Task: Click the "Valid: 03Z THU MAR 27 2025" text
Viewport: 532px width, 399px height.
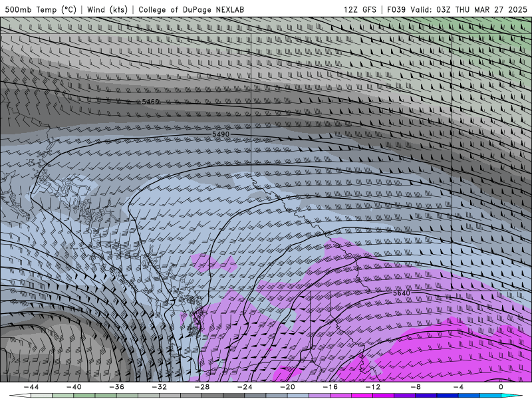Action: 469,9
